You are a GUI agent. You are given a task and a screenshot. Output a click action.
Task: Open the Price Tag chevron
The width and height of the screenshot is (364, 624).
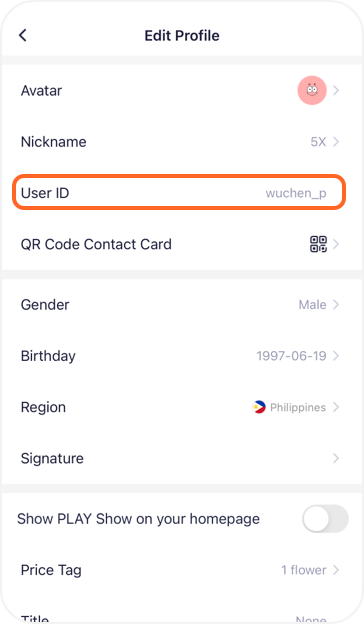pyautogui.click(x=336, y=570)
